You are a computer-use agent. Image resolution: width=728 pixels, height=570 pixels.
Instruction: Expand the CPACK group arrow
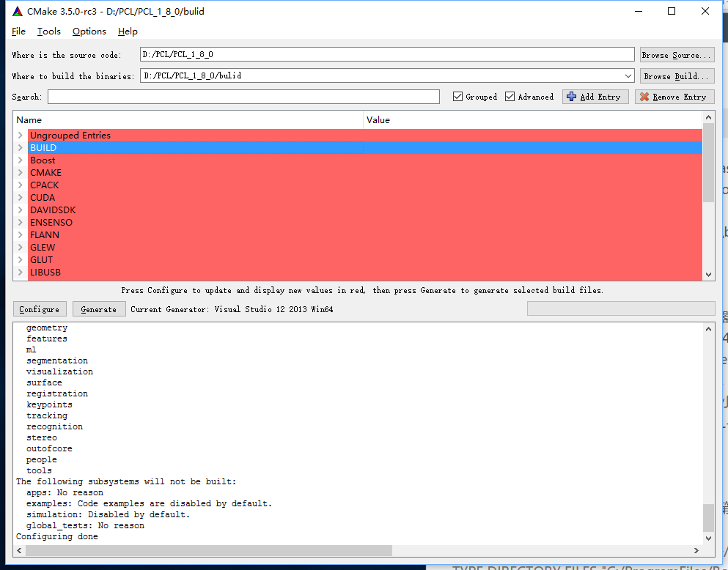[x=21, y=185]
